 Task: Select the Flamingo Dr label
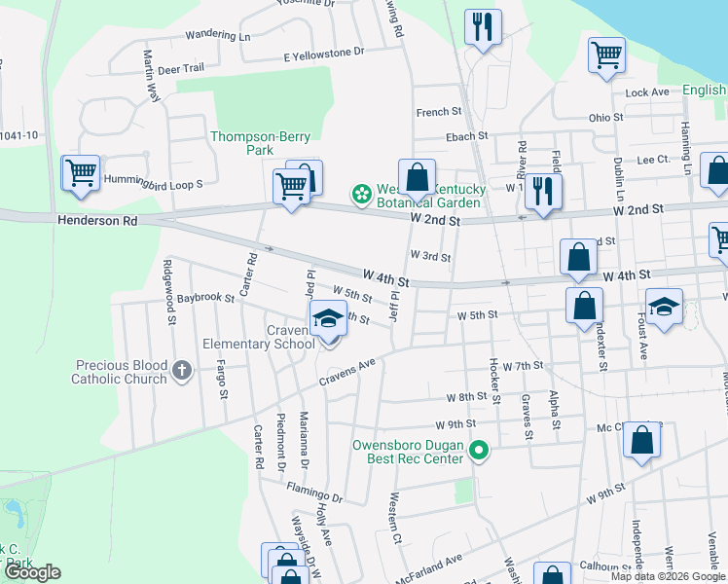[x=314, y=493]
